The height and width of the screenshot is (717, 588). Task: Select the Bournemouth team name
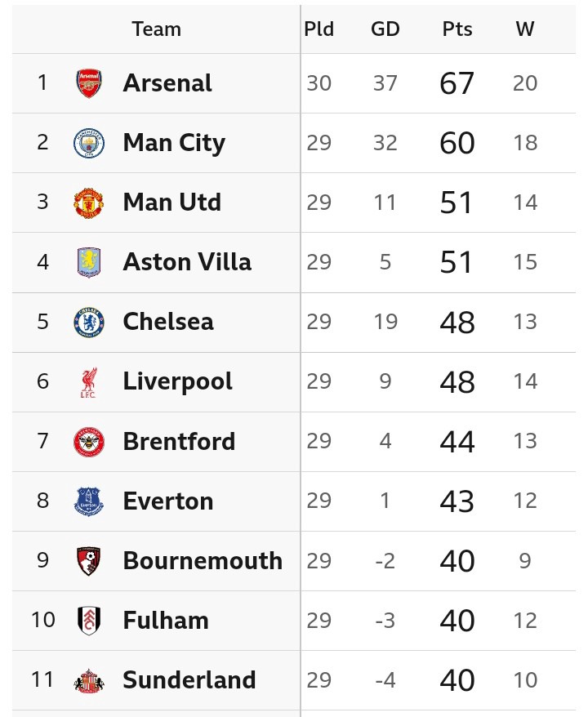[x=203, y=561]
